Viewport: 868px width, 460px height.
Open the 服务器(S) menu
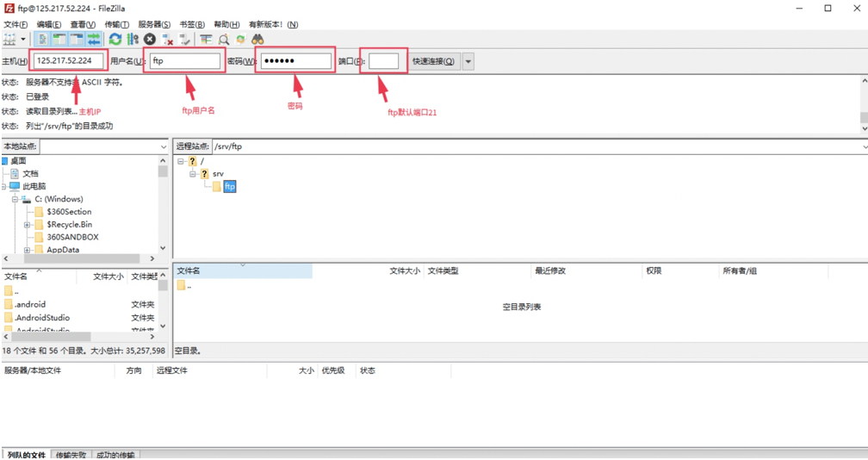pos(154,24)
